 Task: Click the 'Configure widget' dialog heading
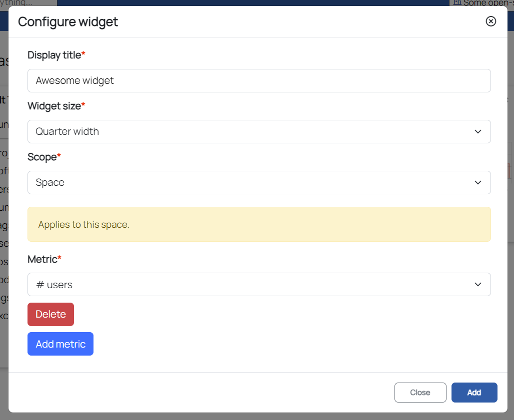click(68, 22)
